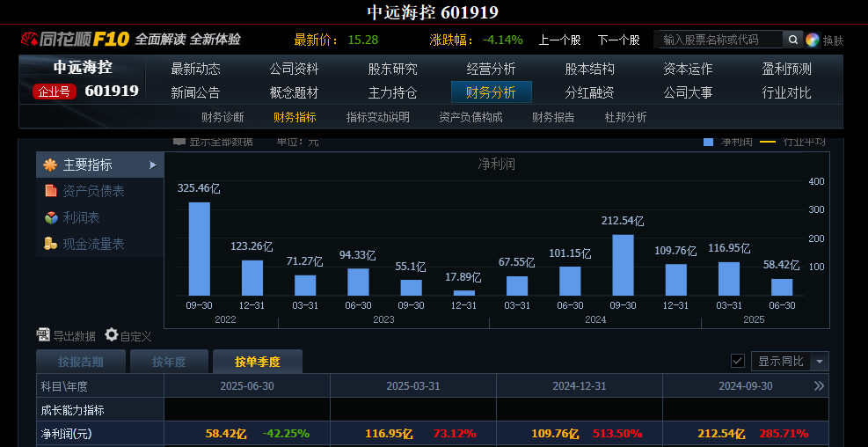868x447 pixels.
Task: Click the 212.54亿 bar for 2024-09-30
Action: click(x=623, y=265)
